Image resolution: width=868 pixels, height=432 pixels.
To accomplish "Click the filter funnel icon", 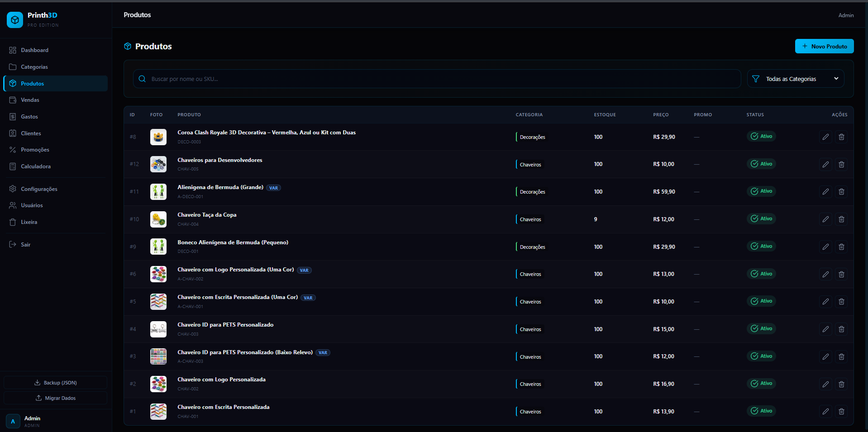I will (x=755, y=79).
